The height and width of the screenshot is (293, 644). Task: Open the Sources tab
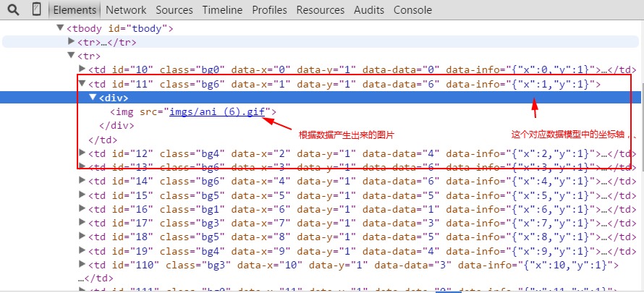[x=174, y=10]
